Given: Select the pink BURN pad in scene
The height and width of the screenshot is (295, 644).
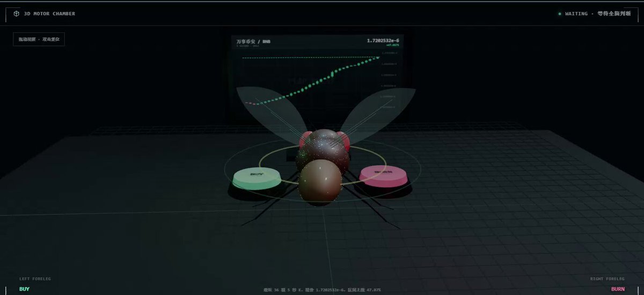Looking at the screenshot, I should tap(384, 175).
